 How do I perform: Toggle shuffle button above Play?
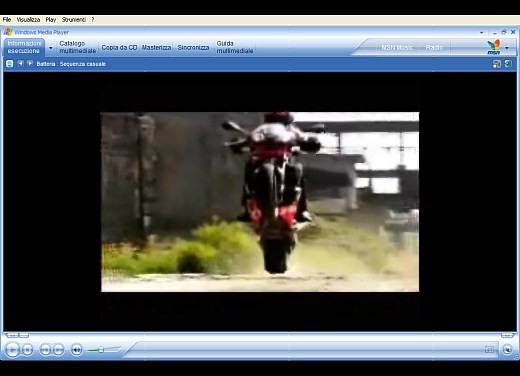point(12,335)
